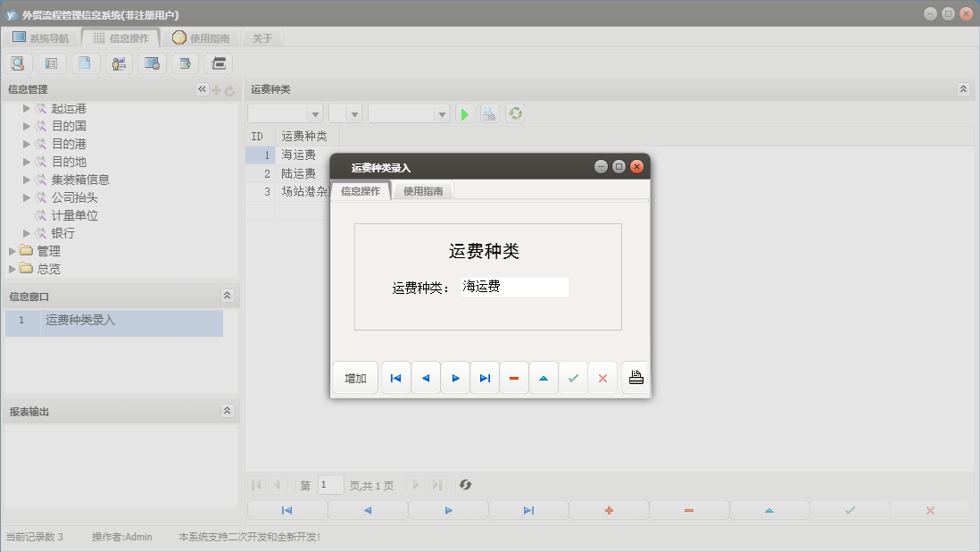Click the refresh icon next to the run button
980x552 pixels.
[515, 113]
